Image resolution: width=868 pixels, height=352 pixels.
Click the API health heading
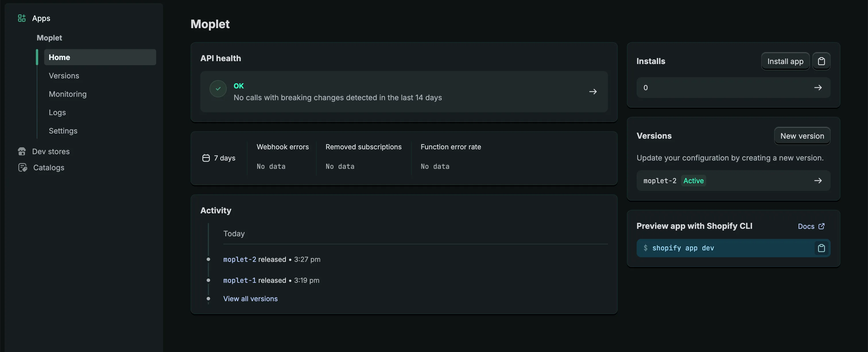pyautogui.click(x=221, y=58)
